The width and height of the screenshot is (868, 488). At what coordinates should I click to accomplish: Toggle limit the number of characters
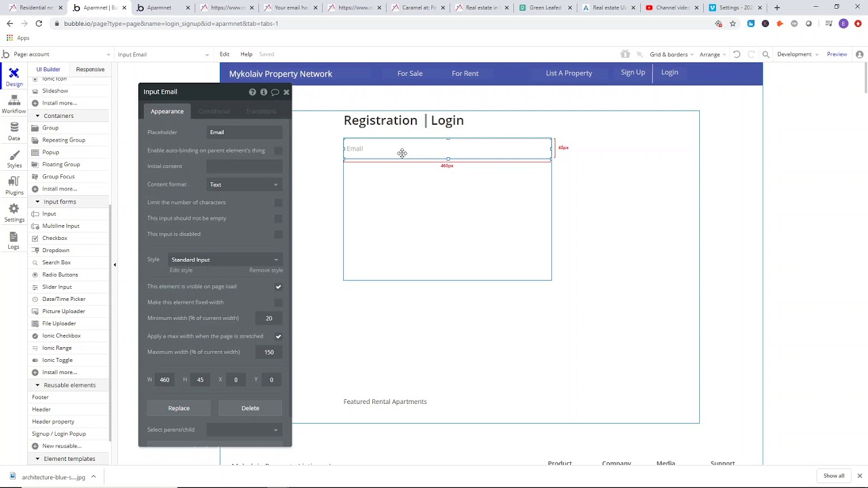click(278, 203)
